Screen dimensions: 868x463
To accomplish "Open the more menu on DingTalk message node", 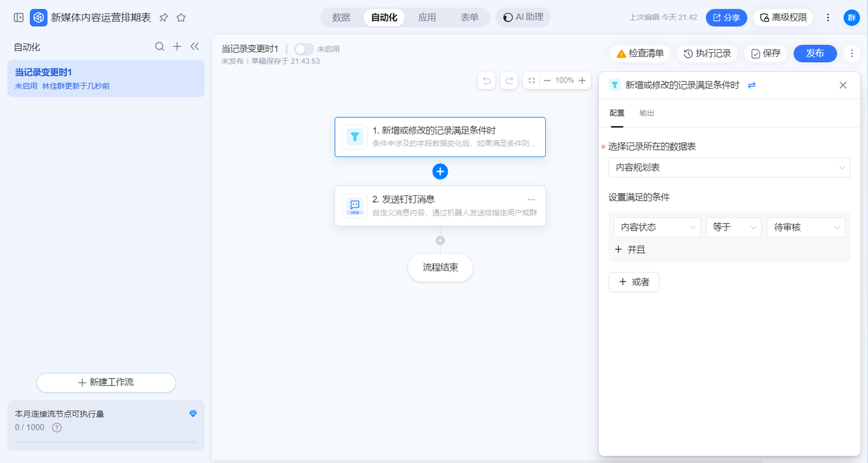I will click(x=531, y=199).
